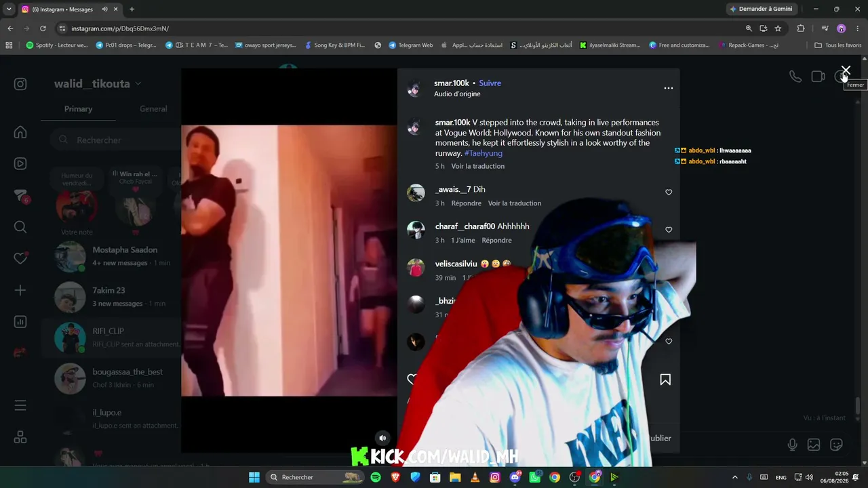Open Brave browser from the taskbar

395,477
